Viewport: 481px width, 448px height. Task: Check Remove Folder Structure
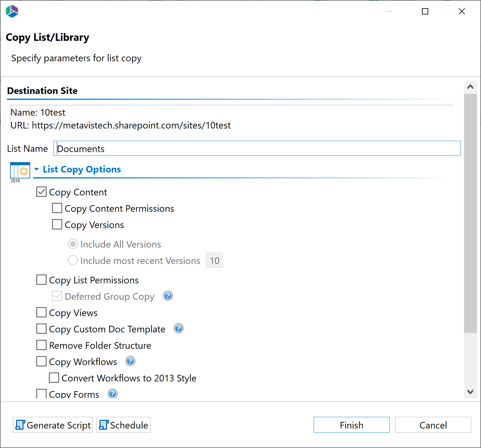(41, 345)
